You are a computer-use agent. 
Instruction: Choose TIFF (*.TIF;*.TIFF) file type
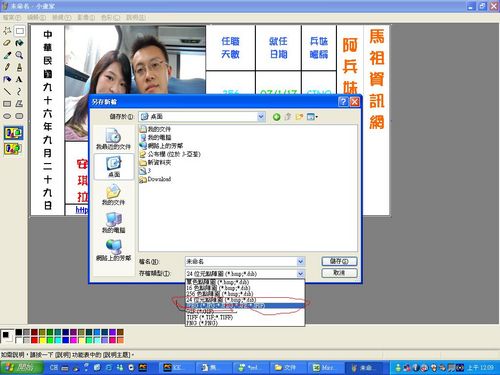[x=245, y=317]
